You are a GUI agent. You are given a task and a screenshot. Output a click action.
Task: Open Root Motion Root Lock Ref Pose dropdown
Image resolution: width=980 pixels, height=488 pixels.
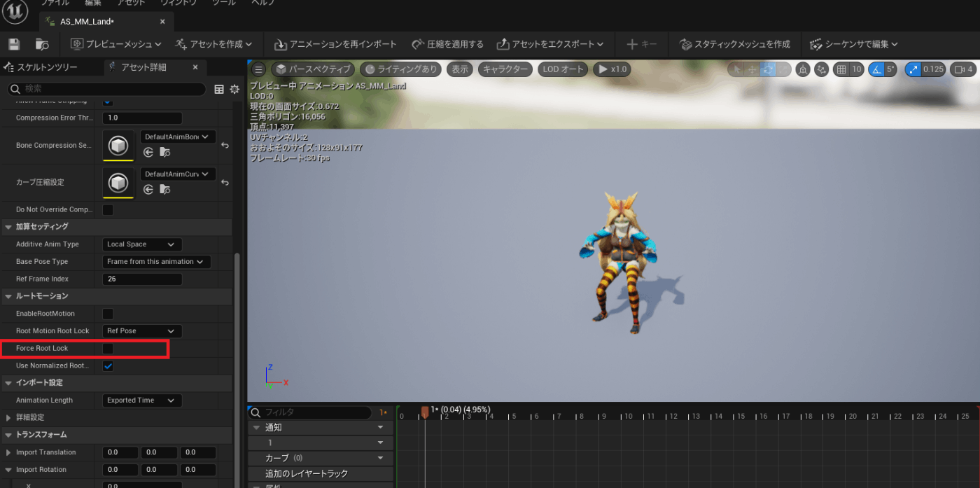point(142,330)
